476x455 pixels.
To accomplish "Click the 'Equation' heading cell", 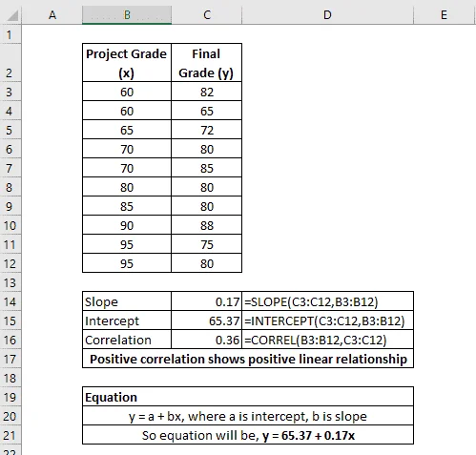I will tap(248, 397).
